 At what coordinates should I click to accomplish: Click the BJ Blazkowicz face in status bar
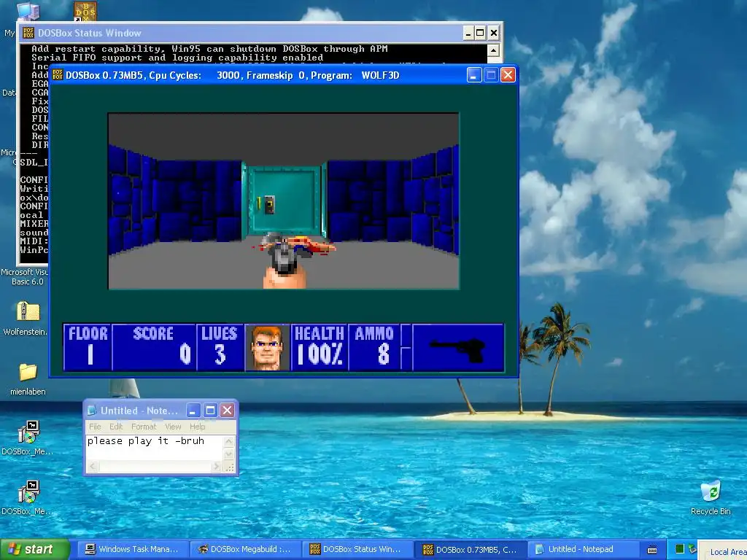click(267, 348)
